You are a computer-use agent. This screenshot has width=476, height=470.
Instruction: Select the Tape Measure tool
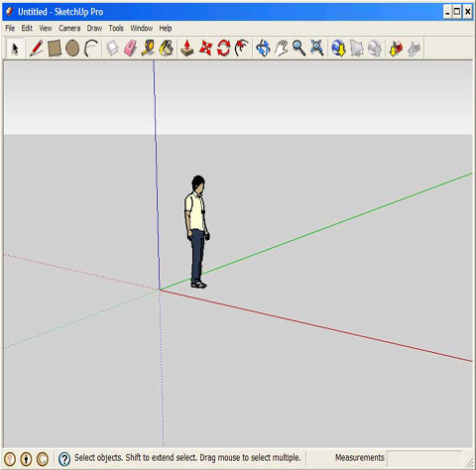coord(148,49)
